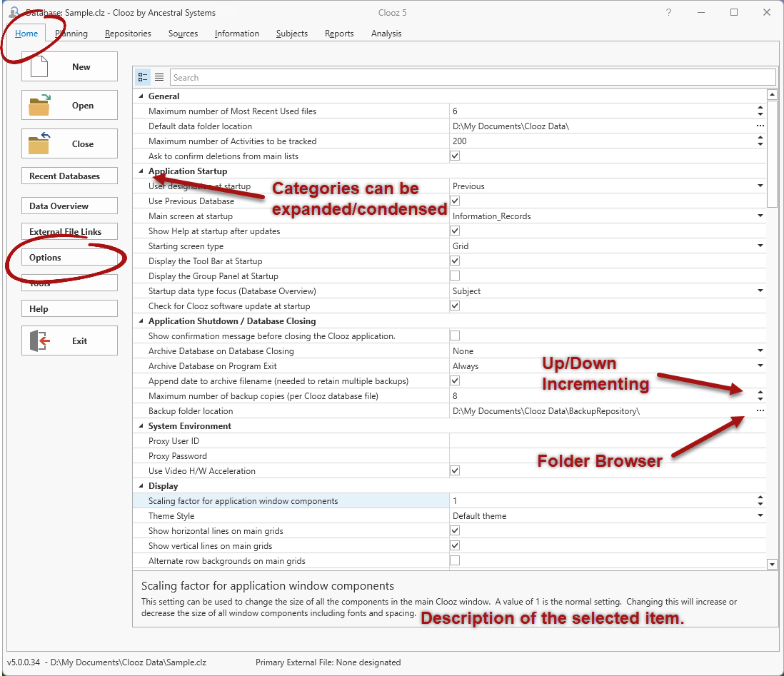Switch to categorized view icon

pos(143,77)
